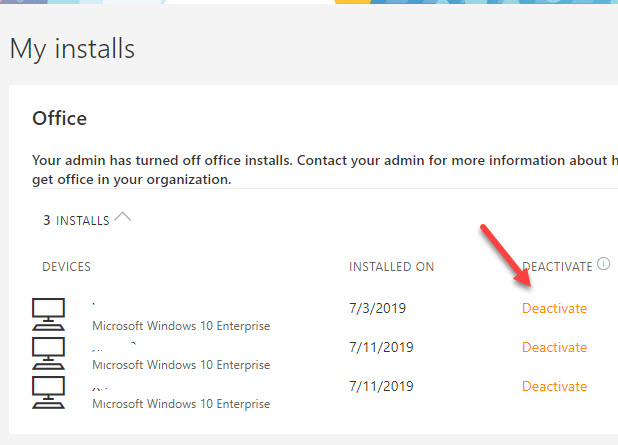Click first row's Microsoft Windows 10 Enterprise text
This screenshot has height=445, width=618.
(181, 326)
